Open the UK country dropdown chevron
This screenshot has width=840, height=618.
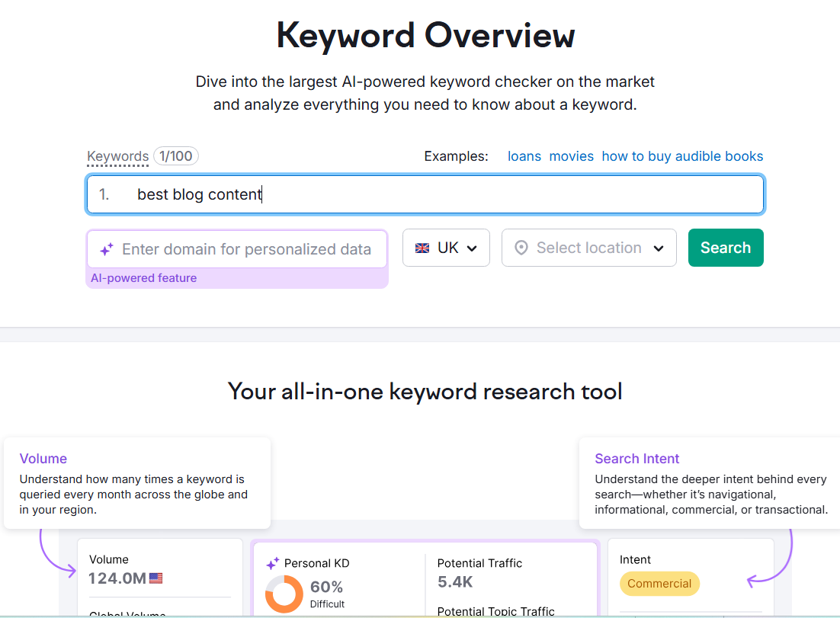tap(473, 248)
